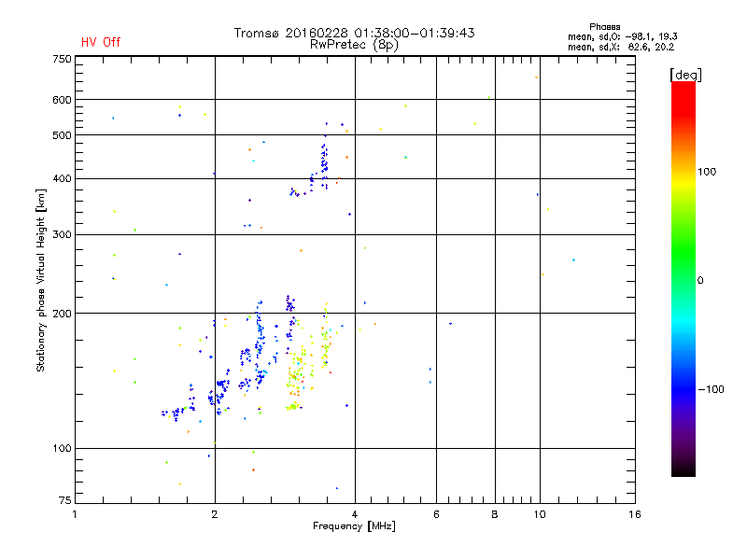Click the y-axis label '200'
747x560 pixels.
point(62,314)
